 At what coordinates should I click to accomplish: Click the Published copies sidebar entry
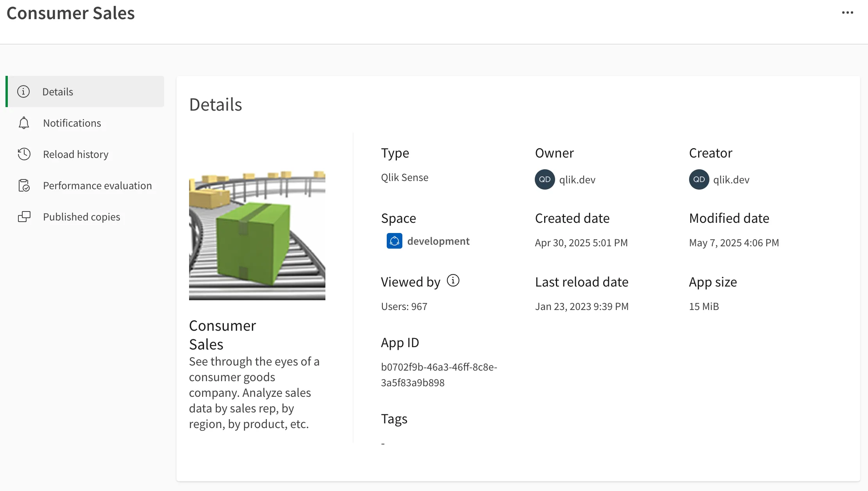tap(81, 217)
